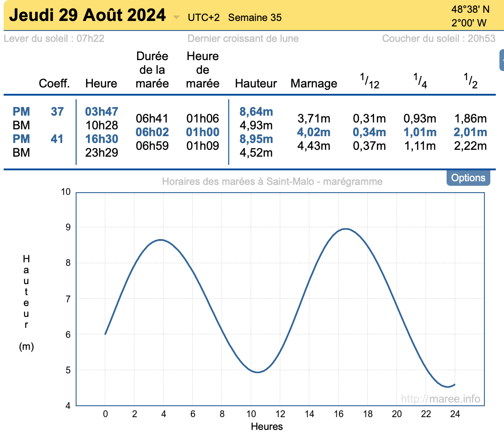Select the Marnage column header

click(314, 84)
